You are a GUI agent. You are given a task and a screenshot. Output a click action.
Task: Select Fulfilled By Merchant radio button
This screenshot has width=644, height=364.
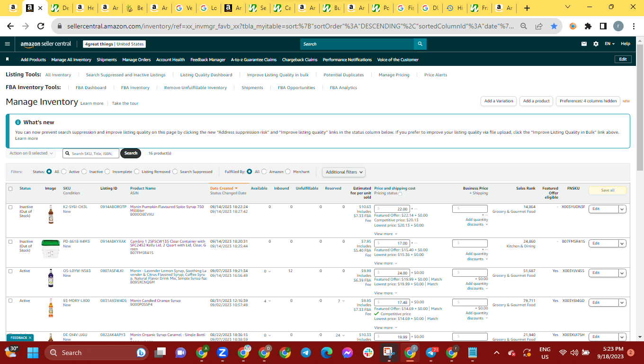[288, 172]
